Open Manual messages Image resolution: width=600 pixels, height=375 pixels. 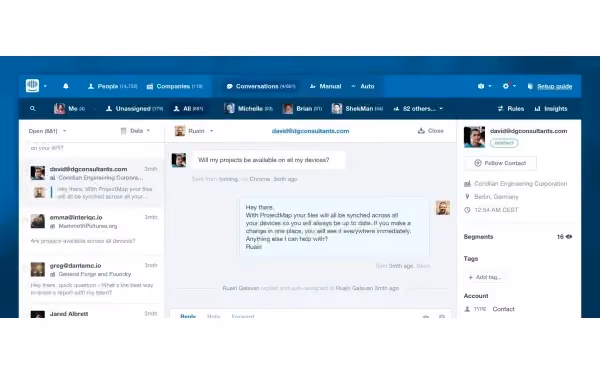pyautogui.click(x=325, y=86)
